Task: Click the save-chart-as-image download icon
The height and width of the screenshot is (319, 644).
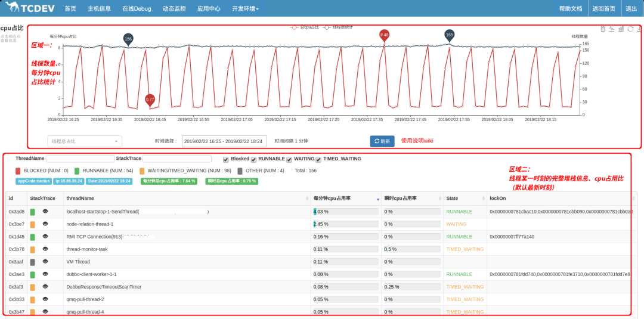Action: [639, 29]
